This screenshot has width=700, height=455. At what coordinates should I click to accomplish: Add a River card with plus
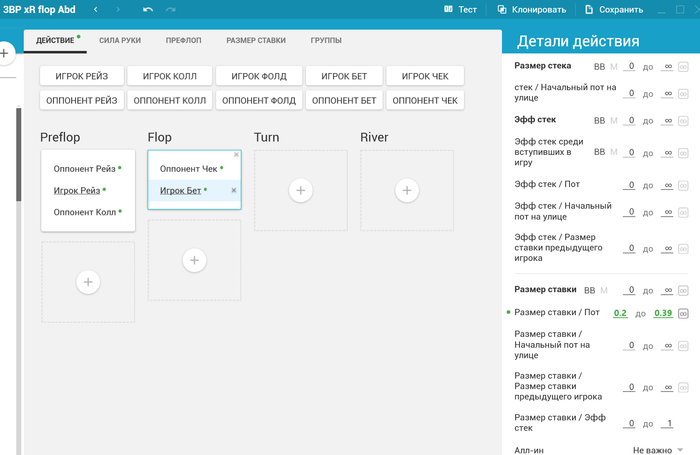407,190
